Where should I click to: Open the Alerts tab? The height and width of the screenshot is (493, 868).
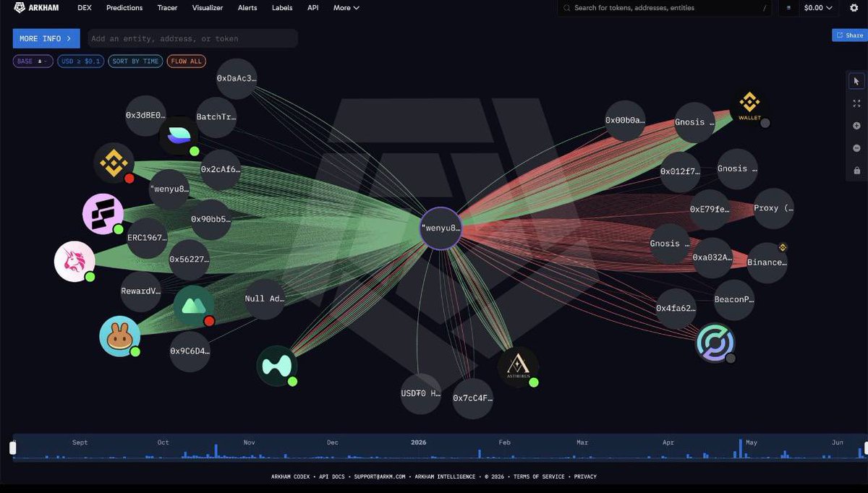[247, 8]
